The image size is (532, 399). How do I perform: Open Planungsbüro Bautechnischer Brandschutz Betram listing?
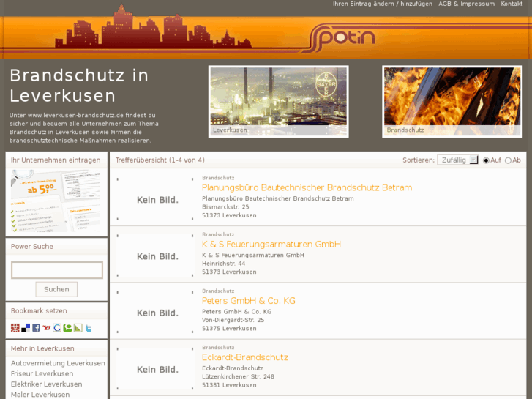pos(307,187)
